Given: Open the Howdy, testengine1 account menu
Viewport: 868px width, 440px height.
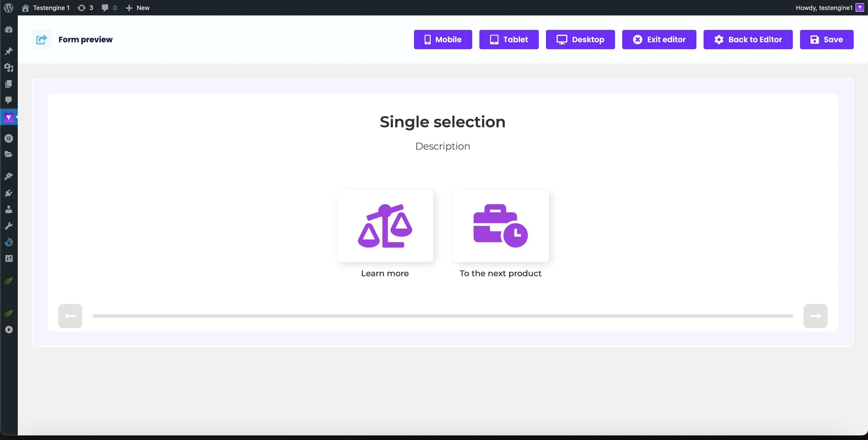Looking at the screenshot, I should pos(829,8).
